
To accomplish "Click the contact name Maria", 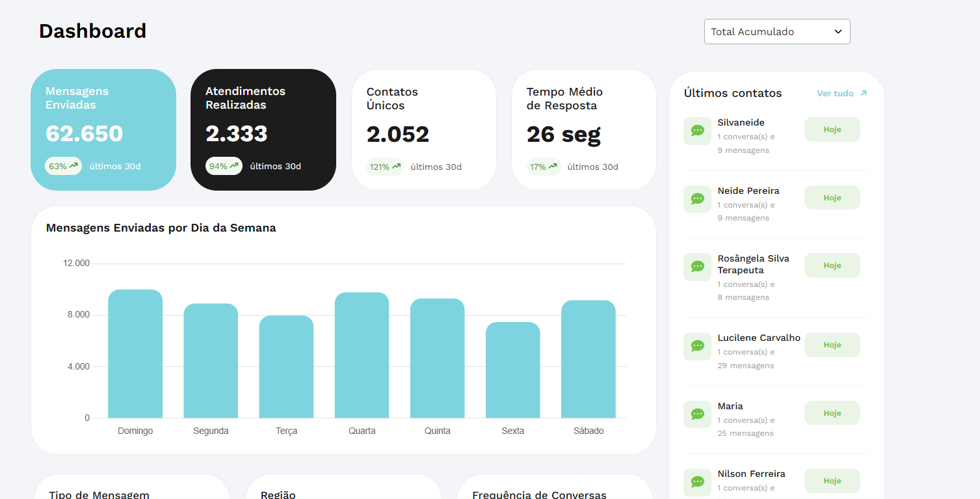I will coord(730,406).
